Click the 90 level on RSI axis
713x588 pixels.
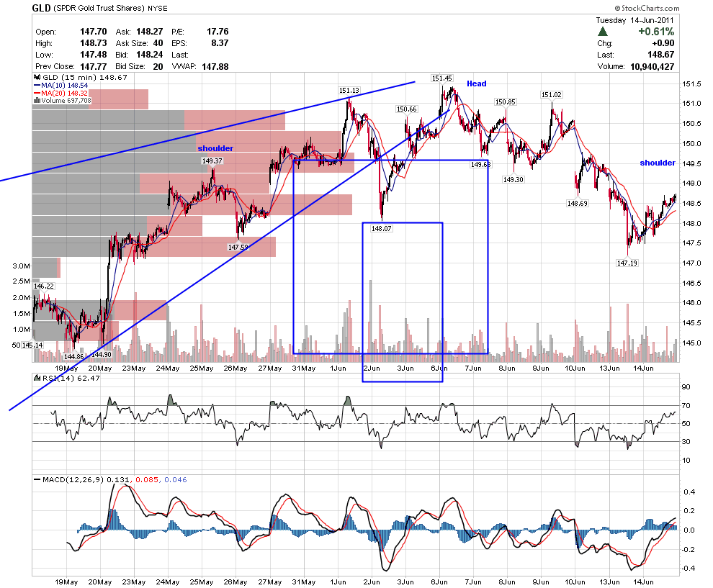coord(686,387)
